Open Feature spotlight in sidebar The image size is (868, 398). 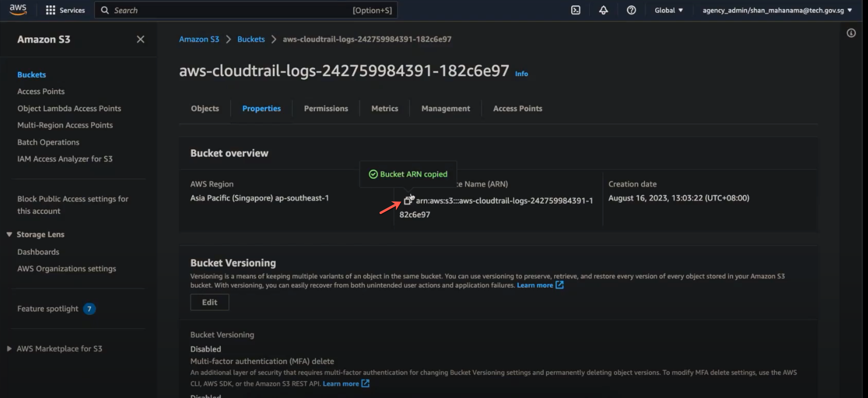pos(48,309)
